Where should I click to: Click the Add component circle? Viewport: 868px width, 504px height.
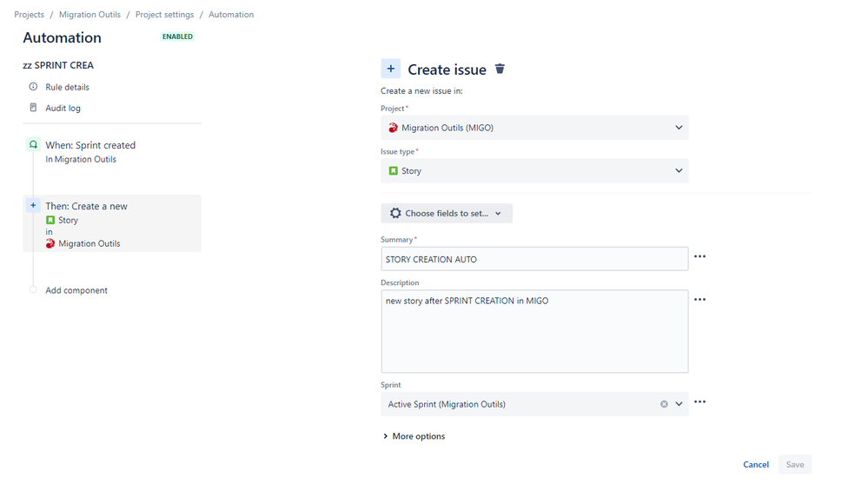coord(33,289)
